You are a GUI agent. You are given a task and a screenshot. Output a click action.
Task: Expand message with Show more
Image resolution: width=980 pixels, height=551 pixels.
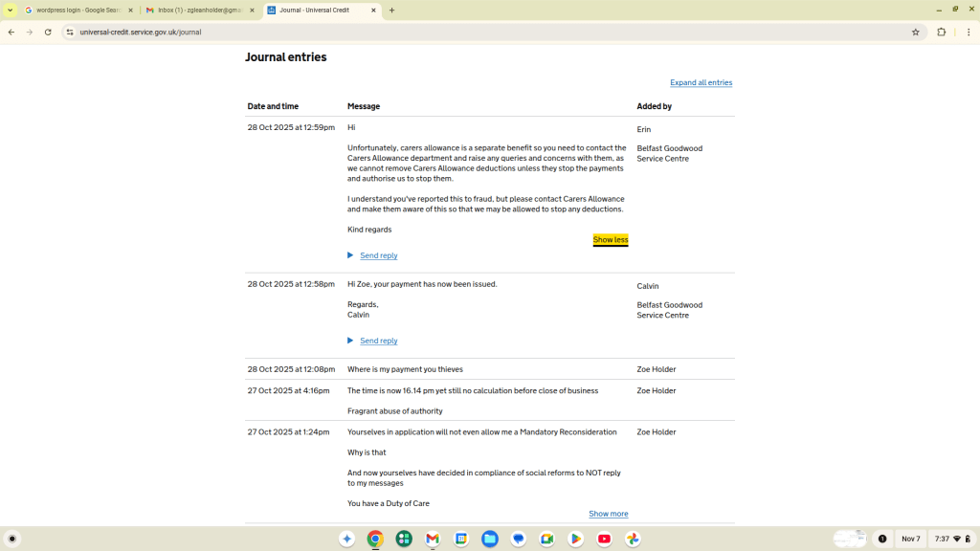pyautogui.click(x=608, y=514)
